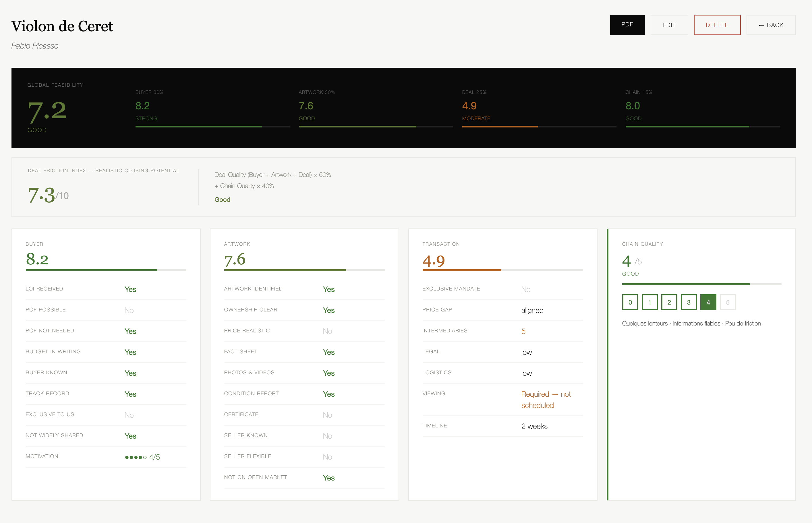812x523 pixels.
Task: Click the NOT ON OPEN MARKET row
Action: click(x=304, y=478)
